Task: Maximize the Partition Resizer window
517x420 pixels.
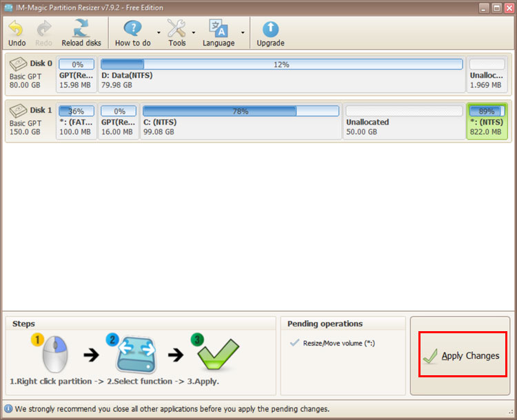Action: pos(496,8)
